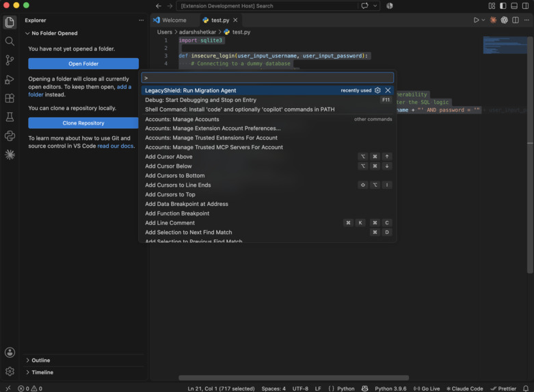This screenshot has height=392, width=534.
Task: Click the Spaces: 4 indentation setting
Action: coord(273,389)
